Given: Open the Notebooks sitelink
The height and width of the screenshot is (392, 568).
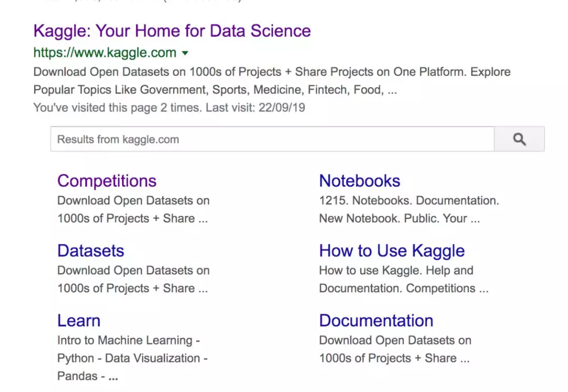Looking at the screenshot, I should (x=360, y=181).
